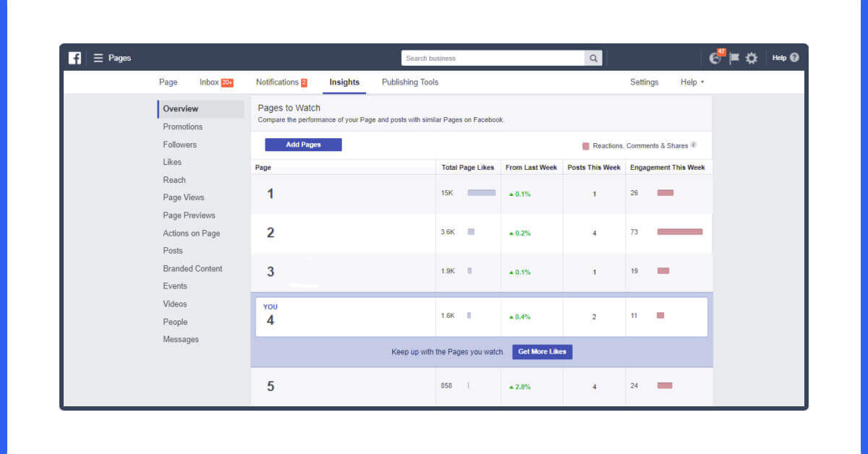Click the 0.4% growth value

click(x=523, y=317)
